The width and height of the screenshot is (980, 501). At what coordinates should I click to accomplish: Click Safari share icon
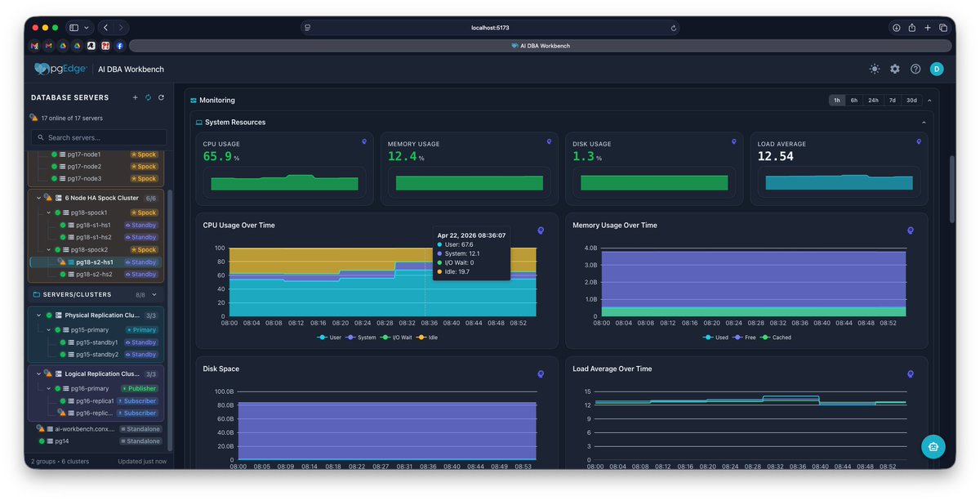click(911, 28)
